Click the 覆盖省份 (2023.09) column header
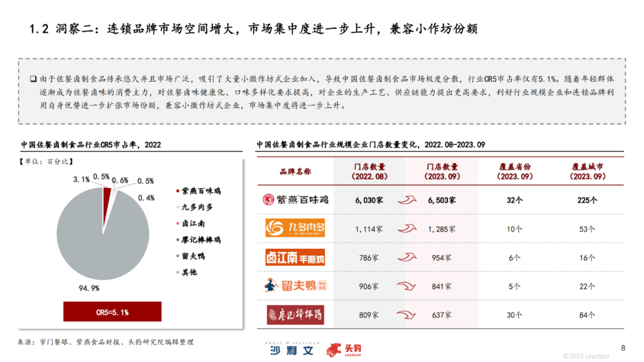The image size is (644, 362). (515, 171)
